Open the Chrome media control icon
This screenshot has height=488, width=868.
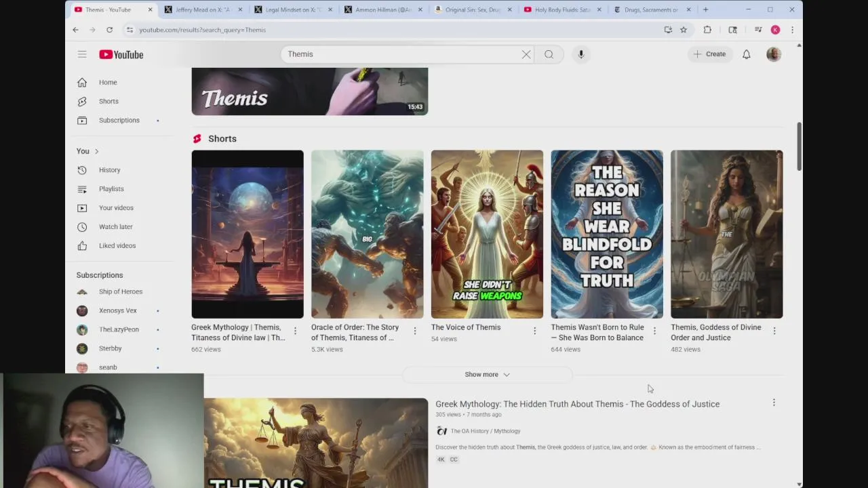click(x=758, y=30)
